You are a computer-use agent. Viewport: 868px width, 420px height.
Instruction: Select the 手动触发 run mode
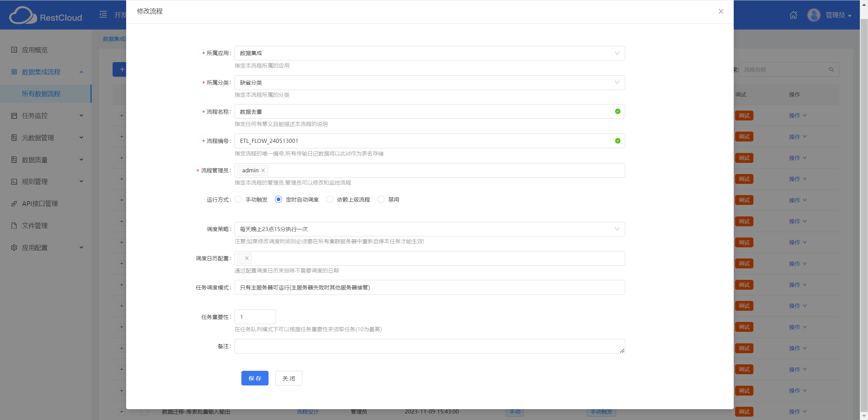pos(238,199)
